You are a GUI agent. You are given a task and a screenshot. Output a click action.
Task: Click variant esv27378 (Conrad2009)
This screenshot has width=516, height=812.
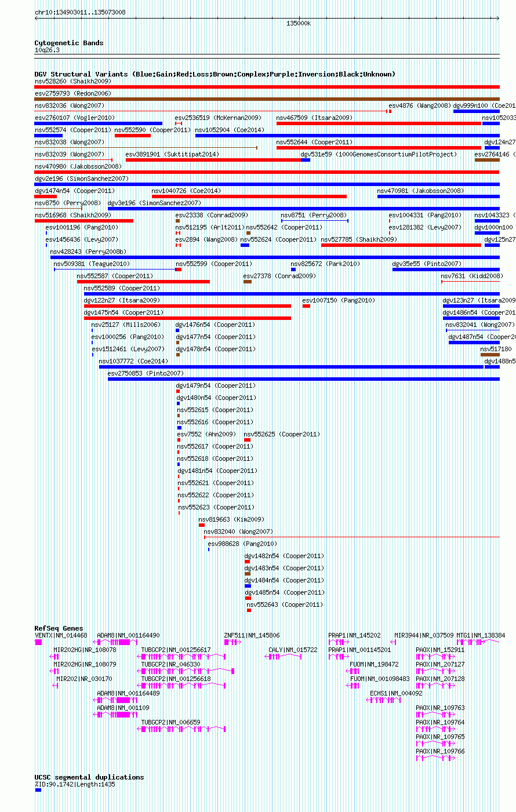248,282
